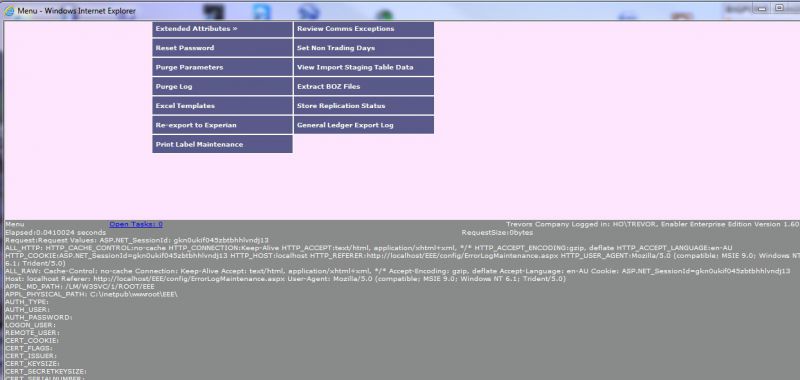Click the 'Request:Request Values' line

click(x=137, y=240)
